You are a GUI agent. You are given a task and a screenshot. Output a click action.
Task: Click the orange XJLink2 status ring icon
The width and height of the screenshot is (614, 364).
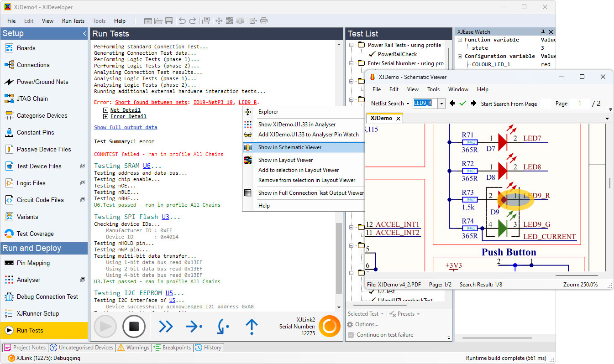[329, 326]
